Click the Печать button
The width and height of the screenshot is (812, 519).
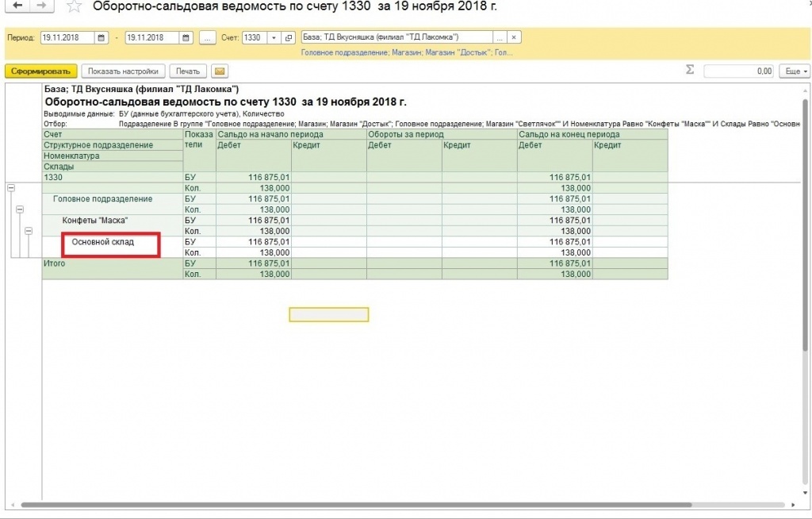[188, 71]
